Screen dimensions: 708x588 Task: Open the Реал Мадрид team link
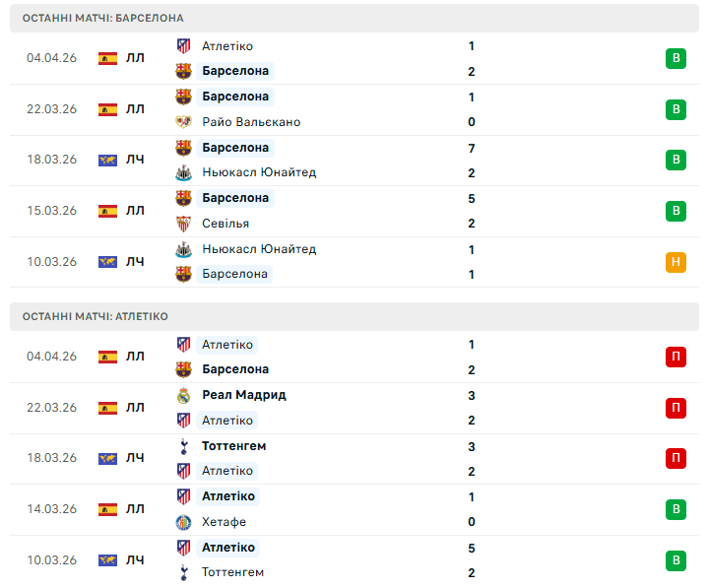[x=244, y=395]
